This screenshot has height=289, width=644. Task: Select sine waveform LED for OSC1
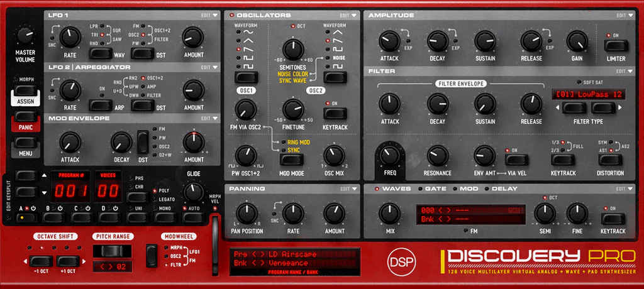click(238, 31)
